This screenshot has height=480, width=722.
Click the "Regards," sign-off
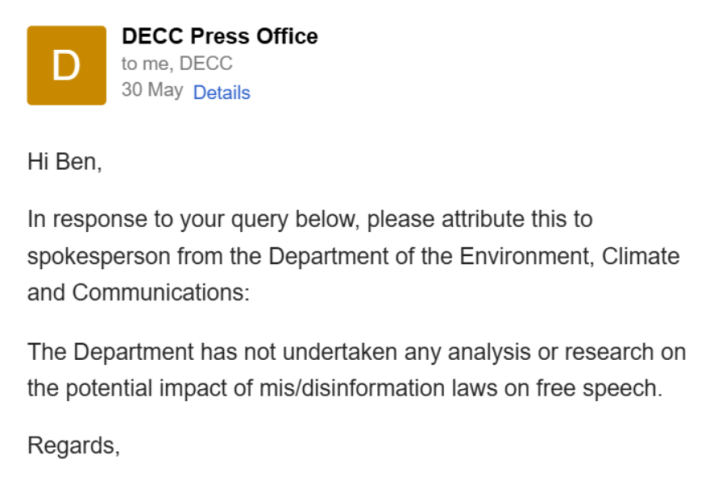tap(74, 445)
